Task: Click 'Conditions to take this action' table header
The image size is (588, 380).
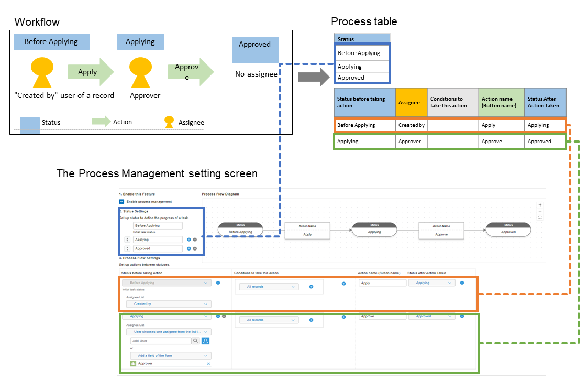Action: [x=453, y=103]
